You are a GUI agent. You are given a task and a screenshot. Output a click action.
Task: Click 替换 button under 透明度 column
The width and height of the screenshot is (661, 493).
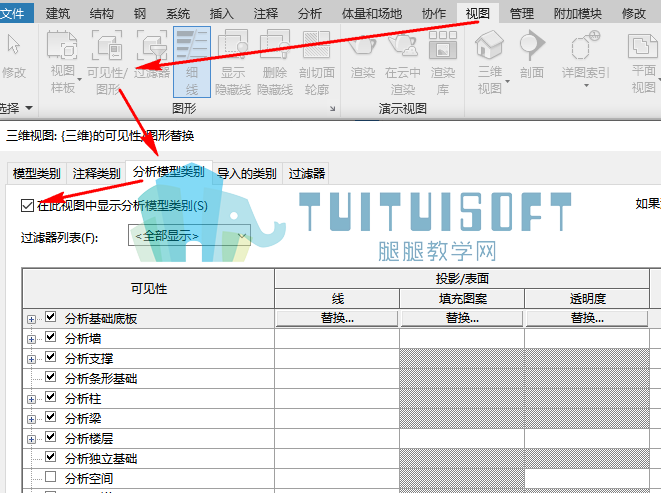[x=587, y=318]
